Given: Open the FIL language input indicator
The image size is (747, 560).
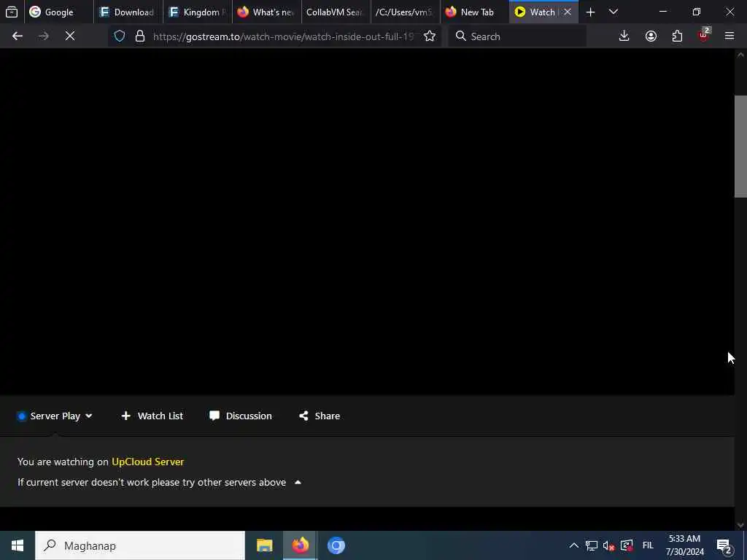Looking at the screenshot, I should (x=648, y=545).
